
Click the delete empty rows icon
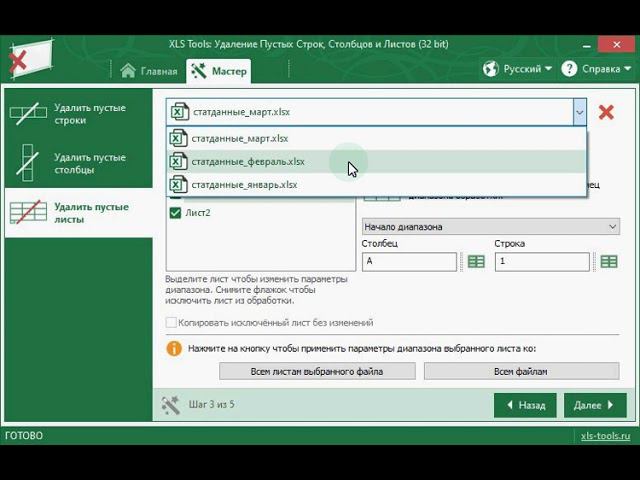[28, 113]
